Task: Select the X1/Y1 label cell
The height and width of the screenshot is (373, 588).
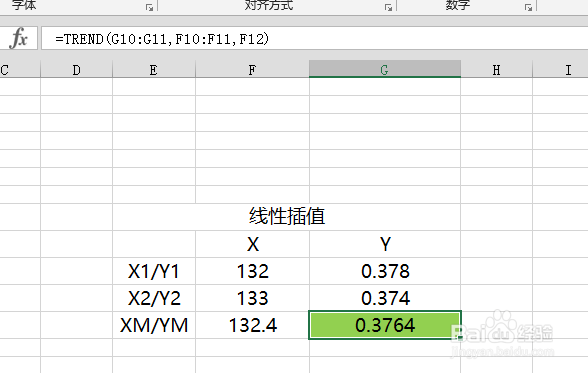Action: click(x=154, y=271)
